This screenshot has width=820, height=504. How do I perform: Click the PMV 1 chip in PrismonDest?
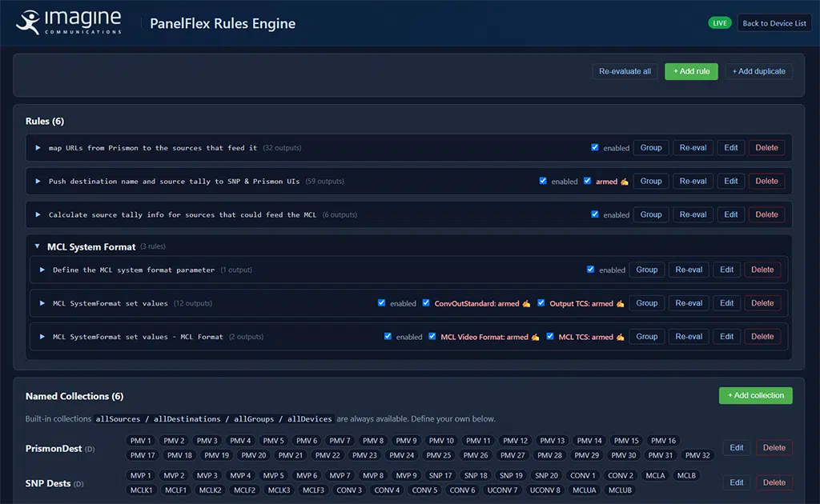pos(141,441)
